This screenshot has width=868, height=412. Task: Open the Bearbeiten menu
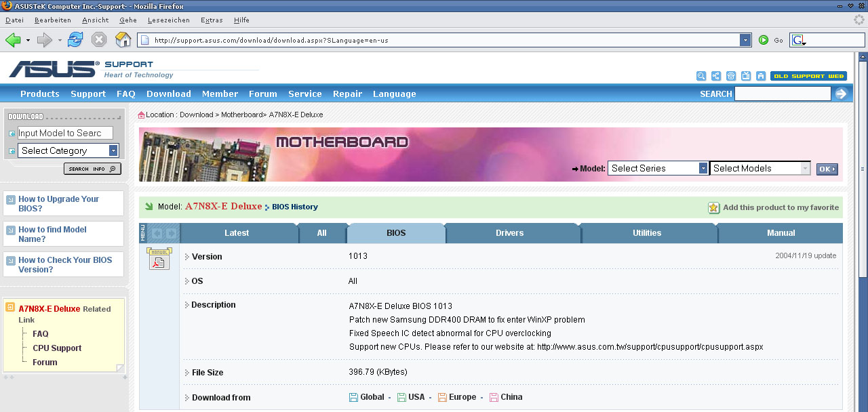(x=53, y=20)
